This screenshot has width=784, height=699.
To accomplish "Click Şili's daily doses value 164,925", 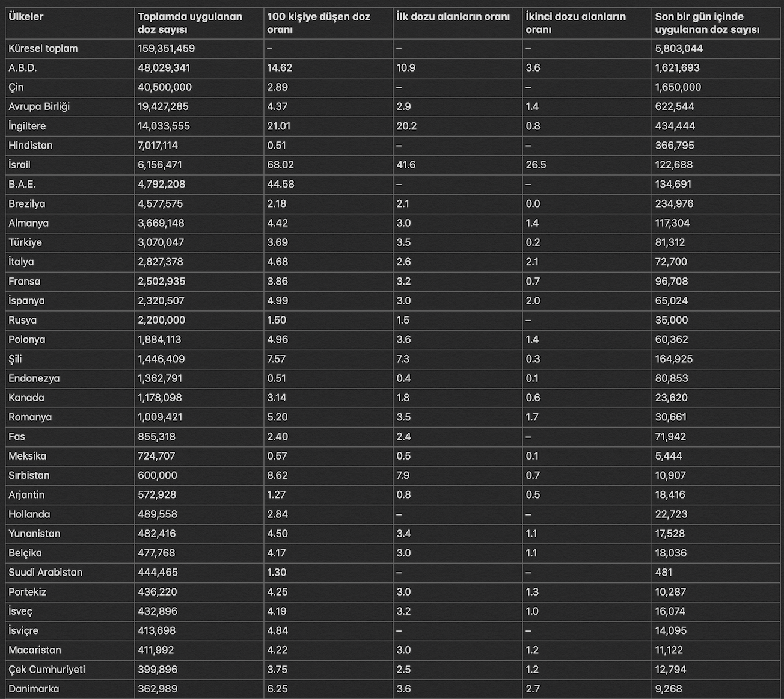I will pyautogui.click(x=674, y=359).
